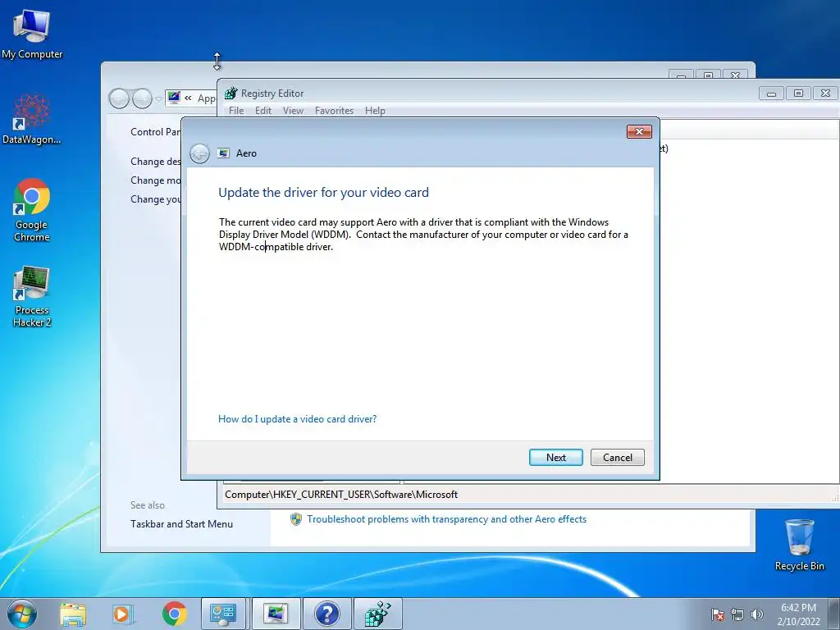Minimize the Registry Editor window
The width and height of the screenshot is (840, 630).
771,94
